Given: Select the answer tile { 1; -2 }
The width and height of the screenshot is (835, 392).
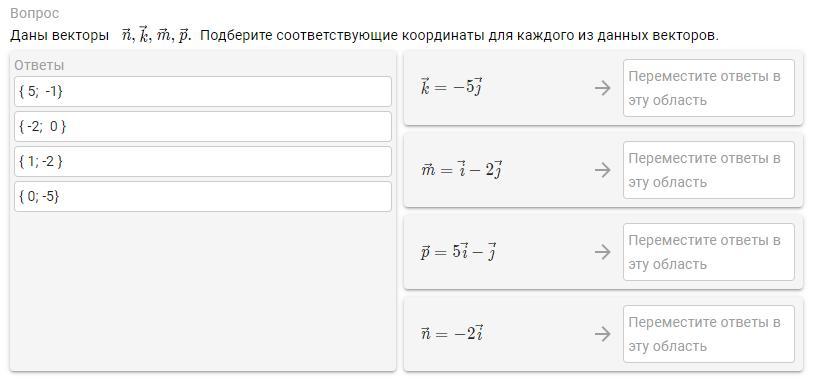Looking at the screenshot, I should pyautogui.click(x=203, y=162).
